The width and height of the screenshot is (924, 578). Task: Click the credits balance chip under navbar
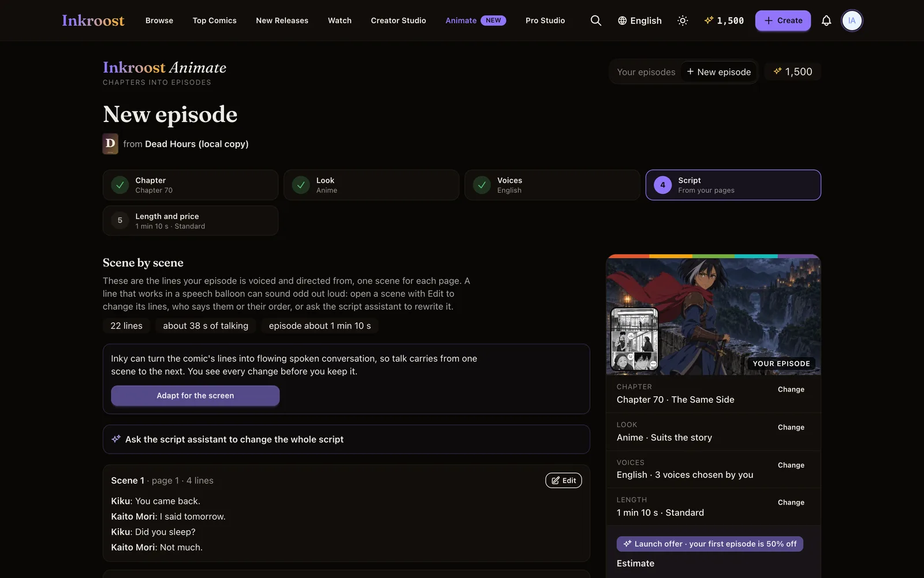[792, 72]
